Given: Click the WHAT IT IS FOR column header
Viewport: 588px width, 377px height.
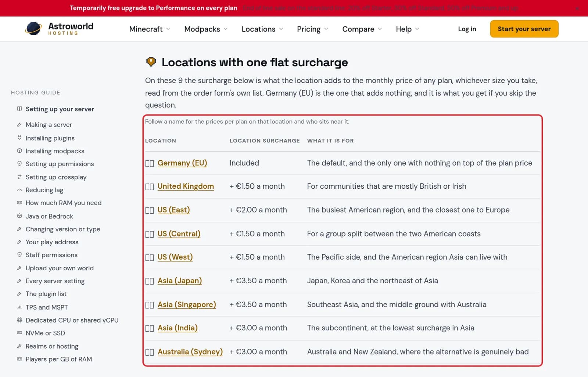Looking at the screenshot, I should (x=330, y=141).
